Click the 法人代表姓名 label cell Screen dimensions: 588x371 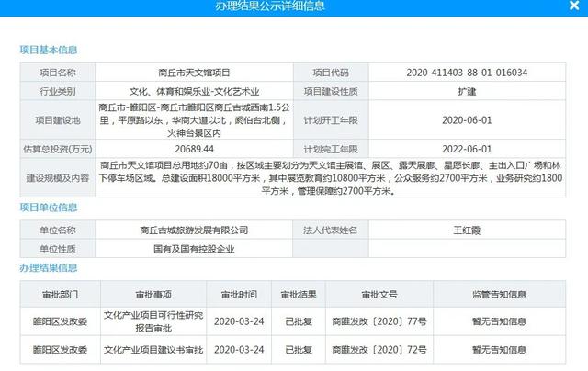coord(331,230)
